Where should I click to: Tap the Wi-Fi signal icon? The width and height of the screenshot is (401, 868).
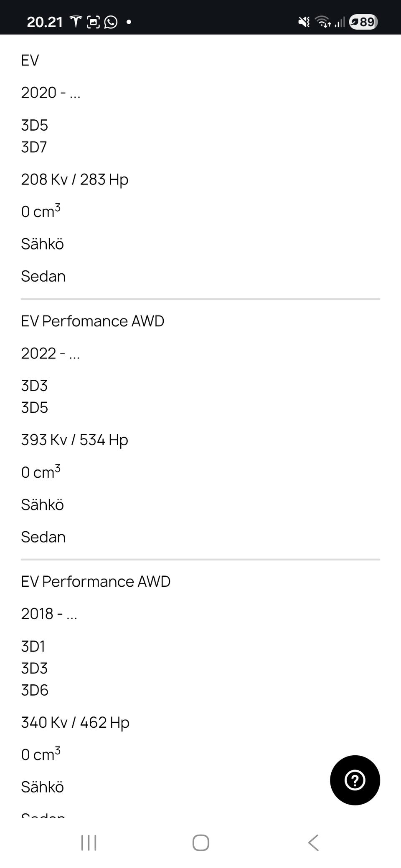pos(323,22)
